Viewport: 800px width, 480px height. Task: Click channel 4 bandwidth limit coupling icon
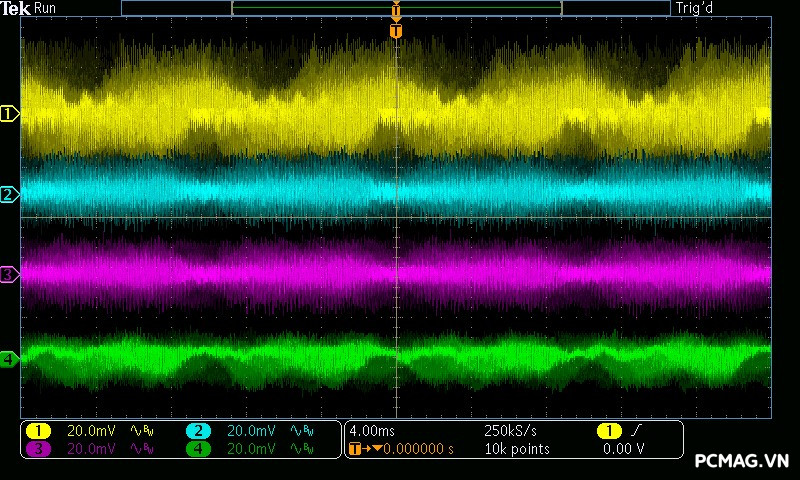[x=302, y=449]
